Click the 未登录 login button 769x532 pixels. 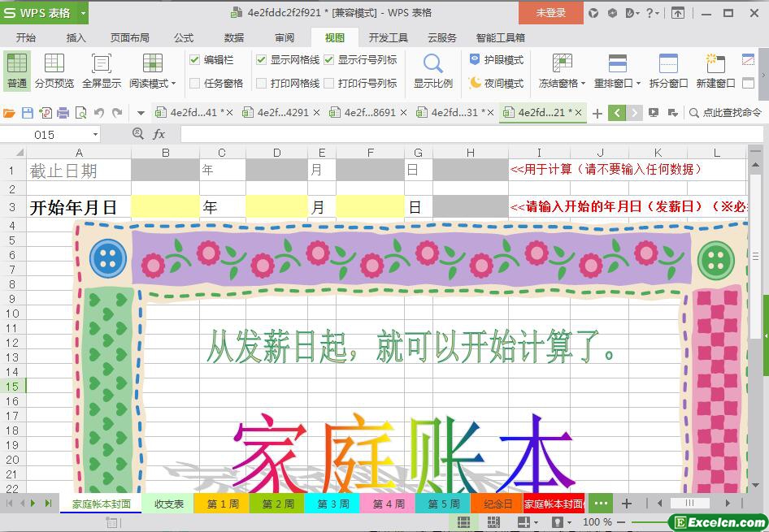click(550, 13)
